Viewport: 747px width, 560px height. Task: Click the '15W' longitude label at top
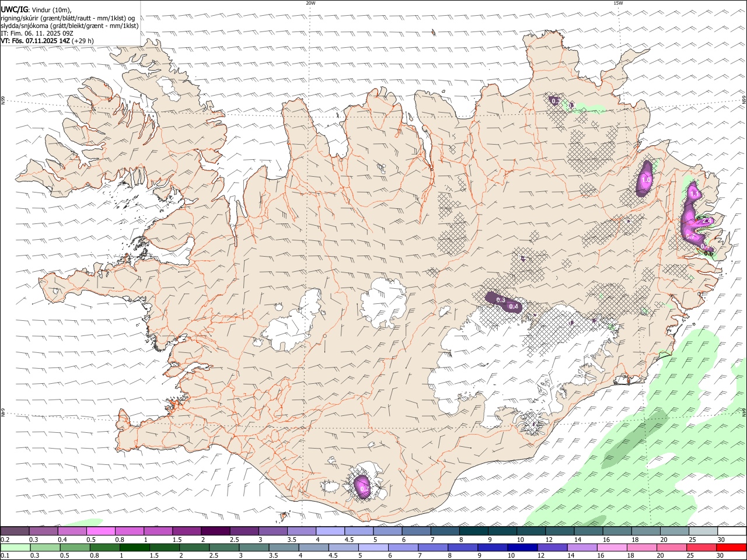[618, 3]
